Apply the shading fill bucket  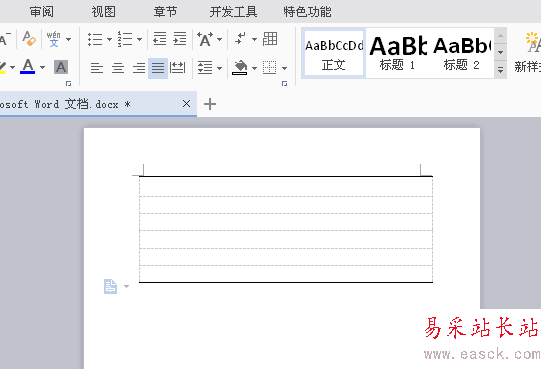(240, 68)
